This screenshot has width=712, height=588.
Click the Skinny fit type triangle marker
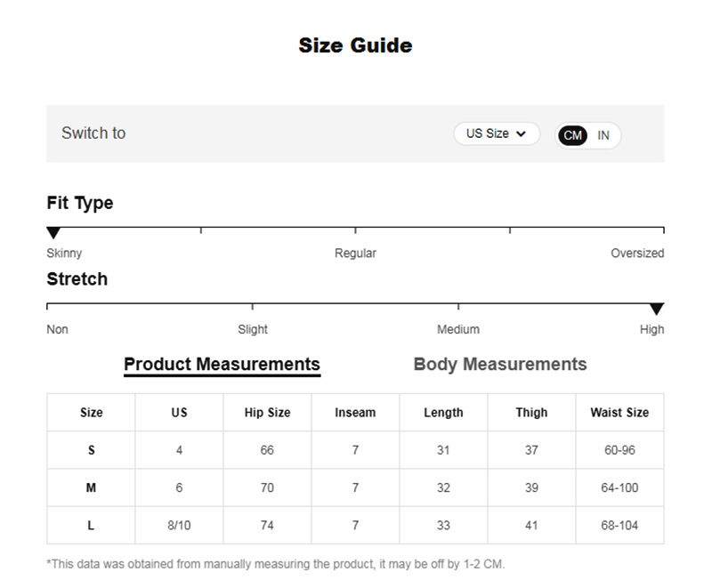point(53,233)
